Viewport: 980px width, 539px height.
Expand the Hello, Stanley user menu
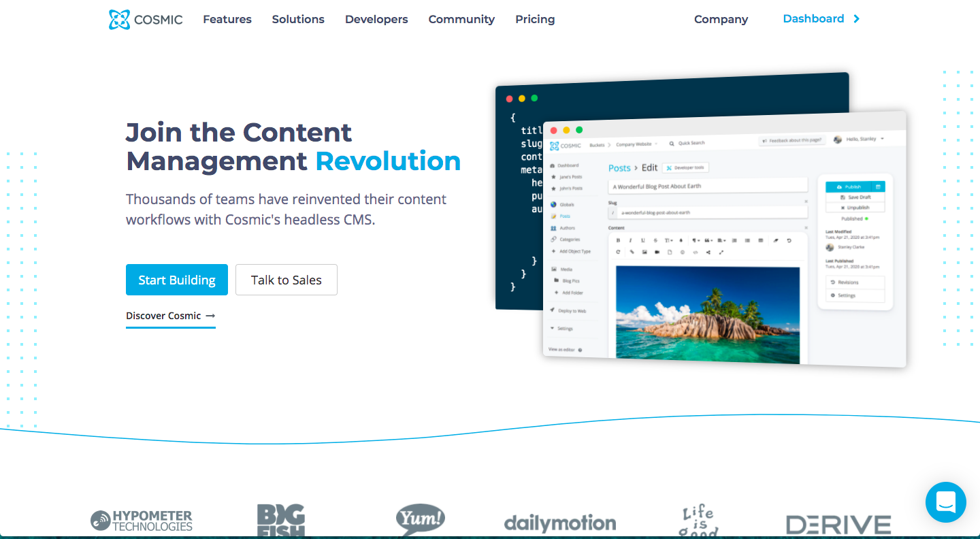point(859,139)
